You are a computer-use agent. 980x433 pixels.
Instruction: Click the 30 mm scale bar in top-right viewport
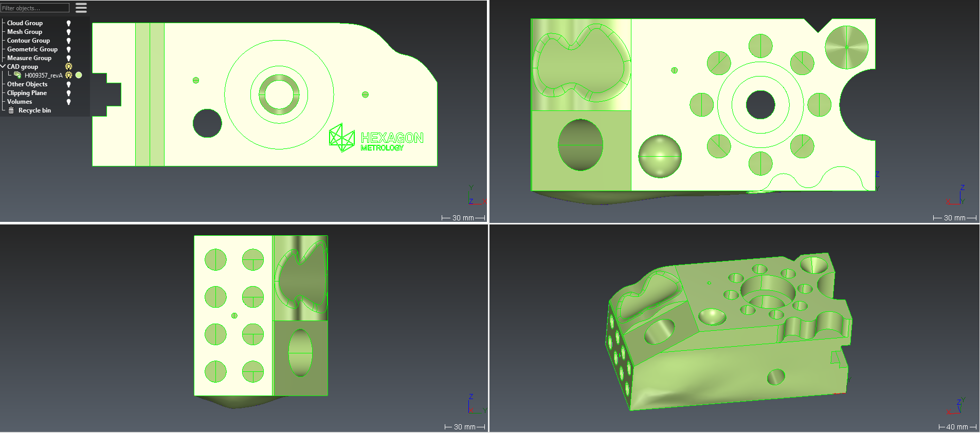(x=955, y=218)
